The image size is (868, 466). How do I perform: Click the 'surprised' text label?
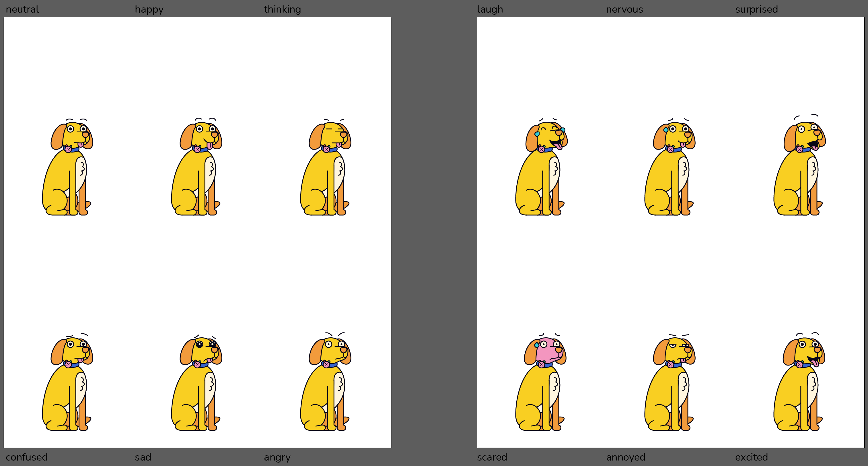pos(756,9)
